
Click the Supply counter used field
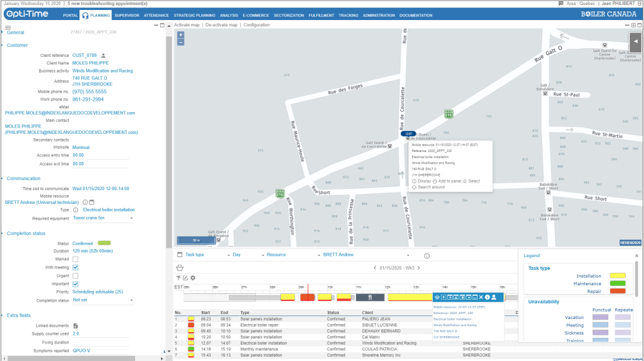click(100, 334)
